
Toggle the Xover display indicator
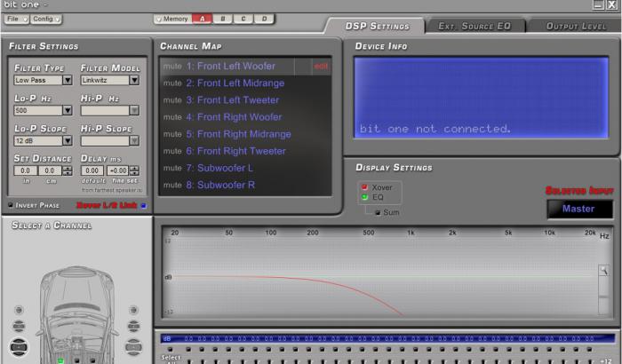tap(363, 187)
